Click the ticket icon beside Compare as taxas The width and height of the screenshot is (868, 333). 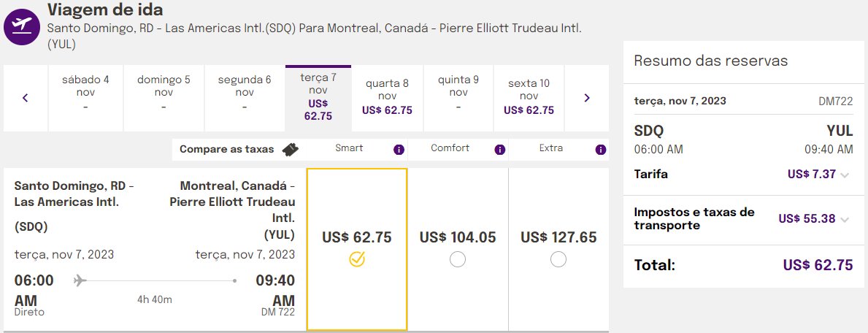point(290,150)
